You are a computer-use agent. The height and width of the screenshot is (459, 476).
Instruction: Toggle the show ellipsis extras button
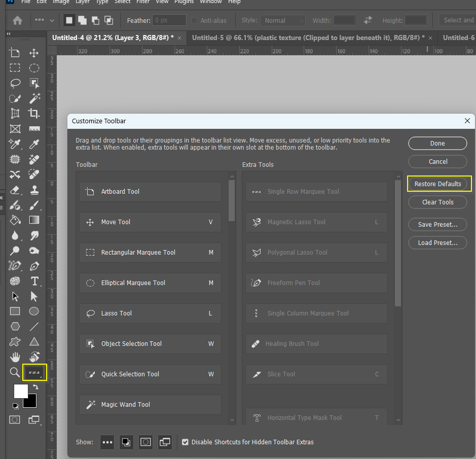click(x=107, y=442)
